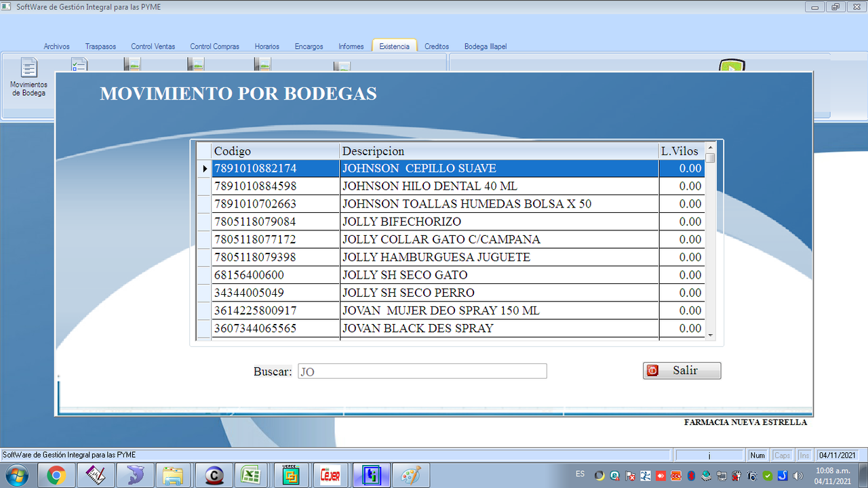
Task: Open the Informes tab
Action: [x=351, y=47]
